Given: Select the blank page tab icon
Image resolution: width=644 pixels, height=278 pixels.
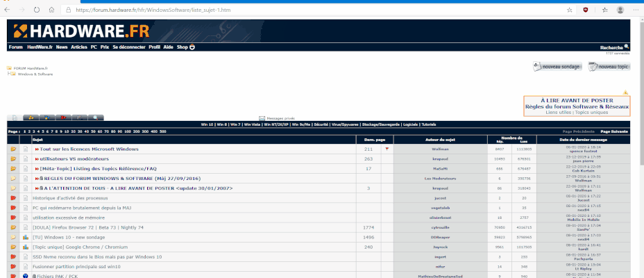Looking at the screenshot, I should pyautogui.click(x=15, y=117).
